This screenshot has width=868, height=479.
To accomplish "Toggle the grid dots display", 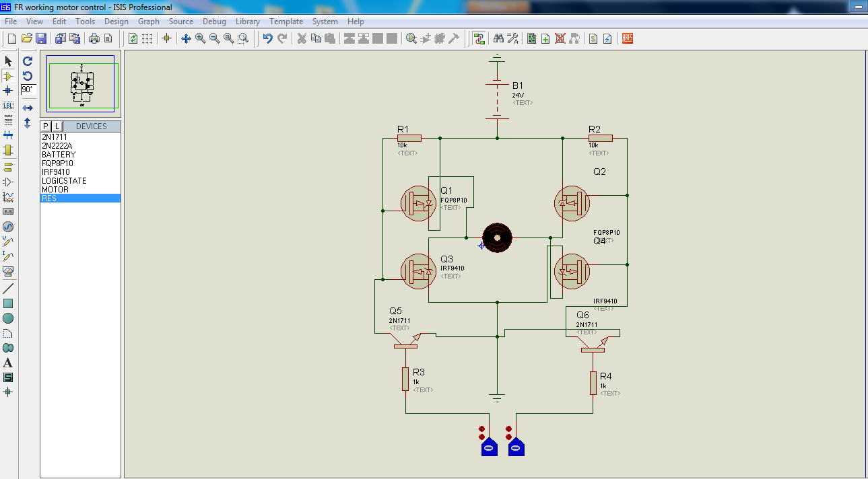I will [x=147, y=38].
